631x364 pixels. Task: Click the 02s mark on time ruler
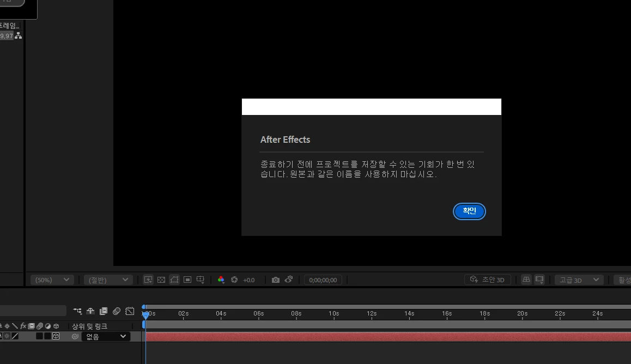[183, 313]
